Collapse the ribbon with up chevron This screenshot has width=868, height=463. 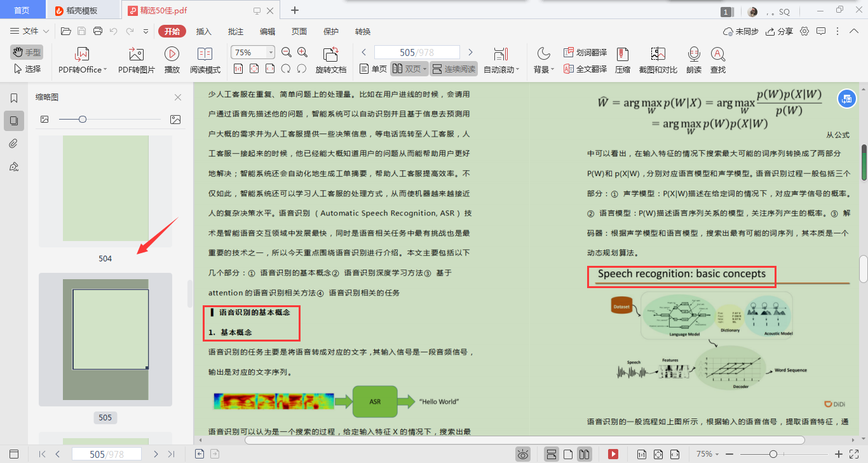point(853,31)
